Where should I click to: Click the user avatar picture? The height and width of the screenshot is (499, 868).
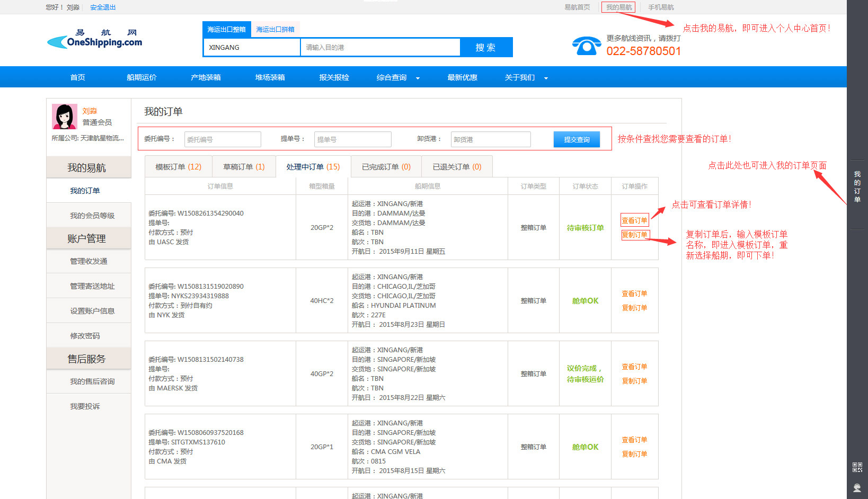point(65,117)
